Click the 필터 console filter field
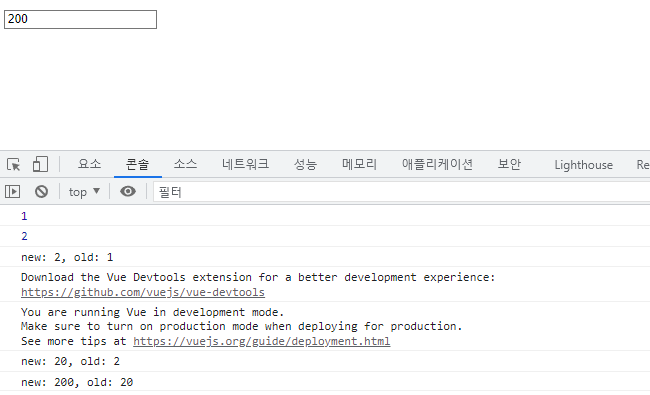 click(x=401, y=192)
